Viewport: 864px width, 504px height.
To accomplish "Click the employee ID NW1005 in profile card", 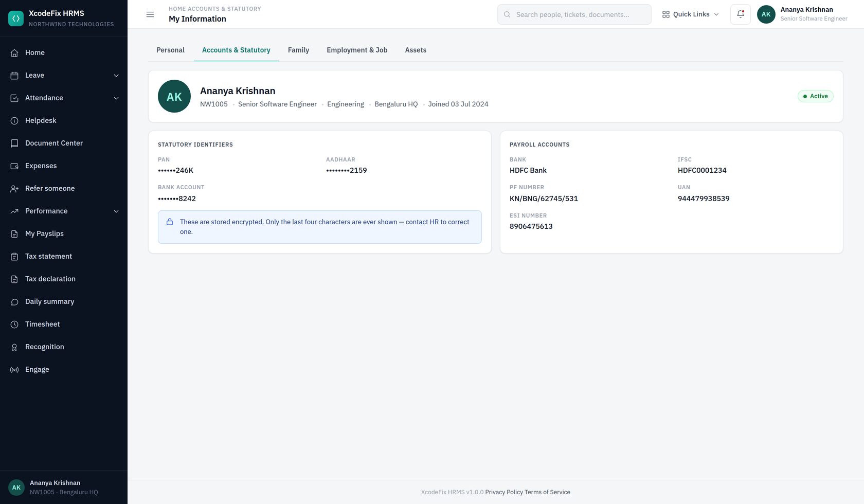I will point(214,104).
